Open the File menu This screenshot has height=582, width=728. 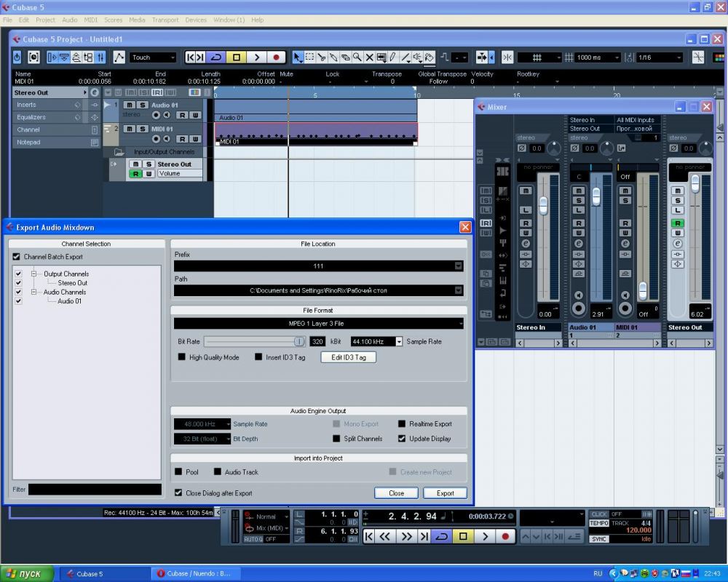[x=7, y=20]
